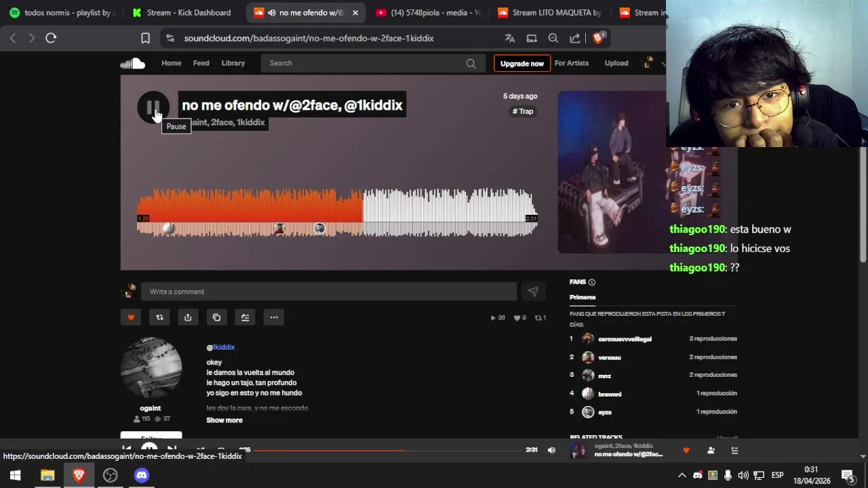This screenshot has width=868, height=488.
Task: Copy the track link with the copy icon
Action: point(216,317)
